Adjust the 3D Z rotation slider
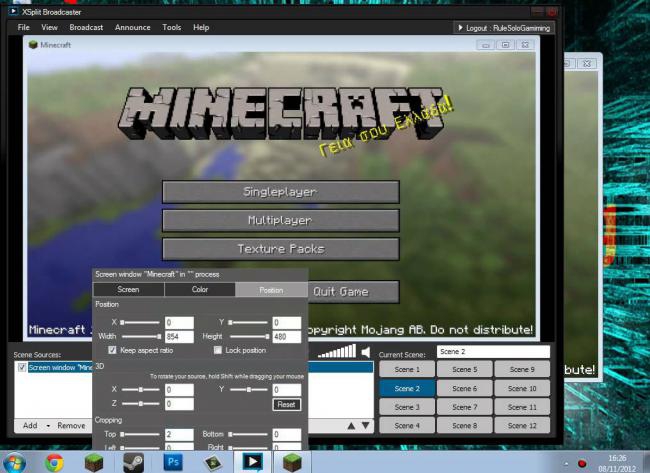Image resolution: width=650 pixels, height=473 pixels. pos(141,403)
